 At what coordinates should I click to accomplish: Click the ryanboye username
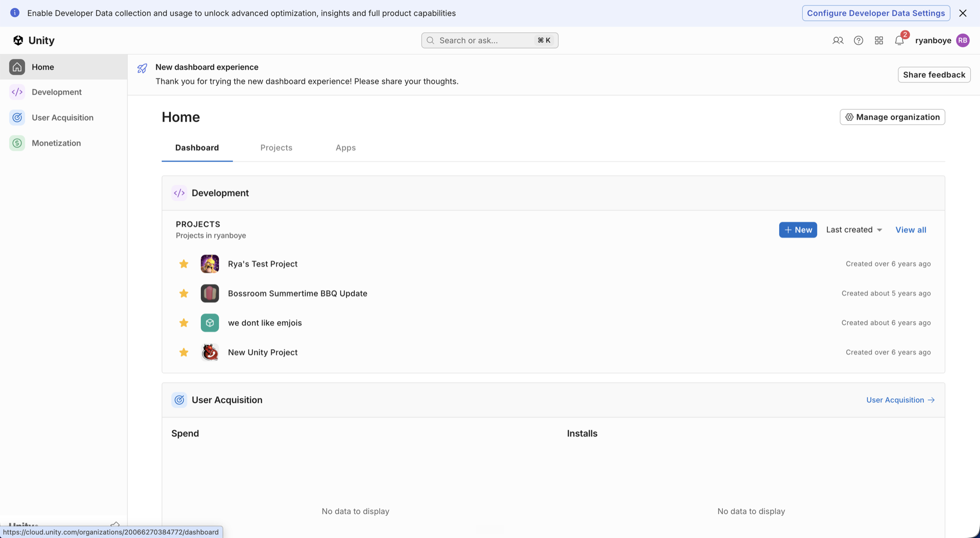[x=933, y=40]
